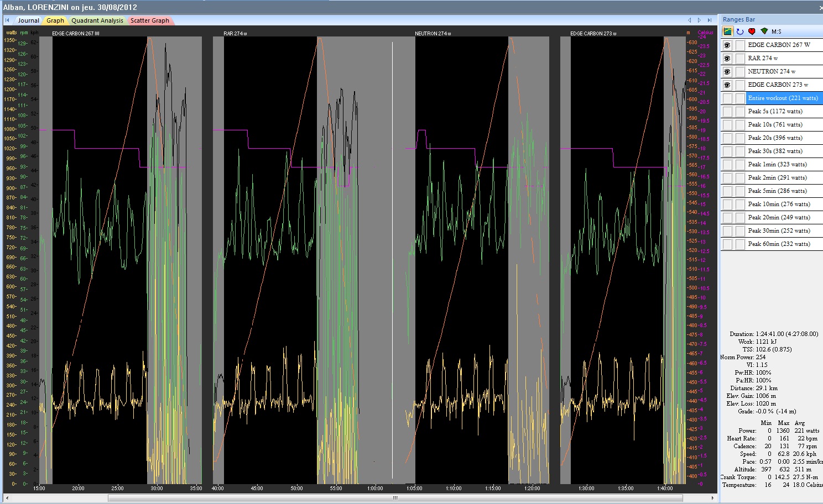This screenshot has height=504, width=823.
Task: Click the M:S time format button
Action: click(x=777, y=32)
